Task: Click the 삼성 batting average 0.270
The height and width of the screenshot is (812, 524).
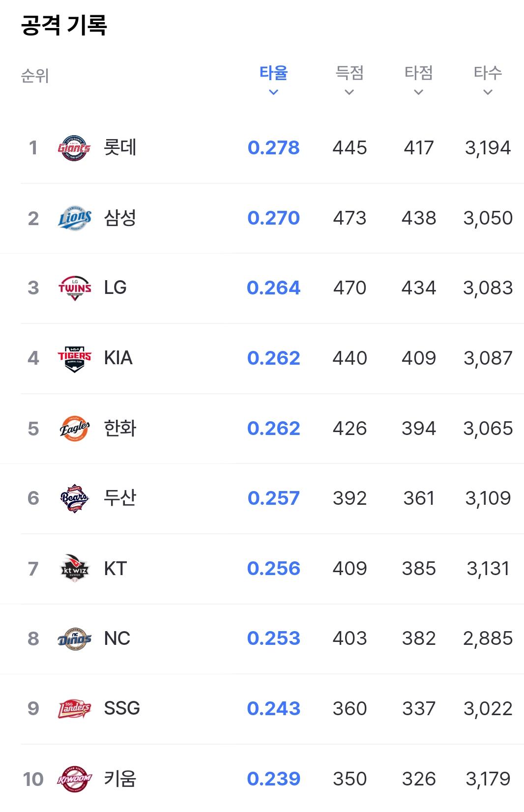Action: point(274,218)
